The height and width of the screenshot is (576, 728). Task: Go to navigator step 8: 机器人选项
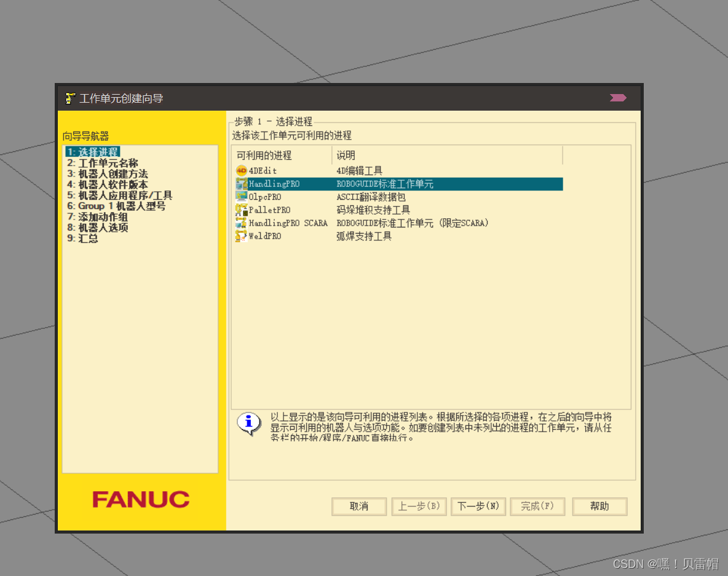pyautogui.click(x=98, y=227)
